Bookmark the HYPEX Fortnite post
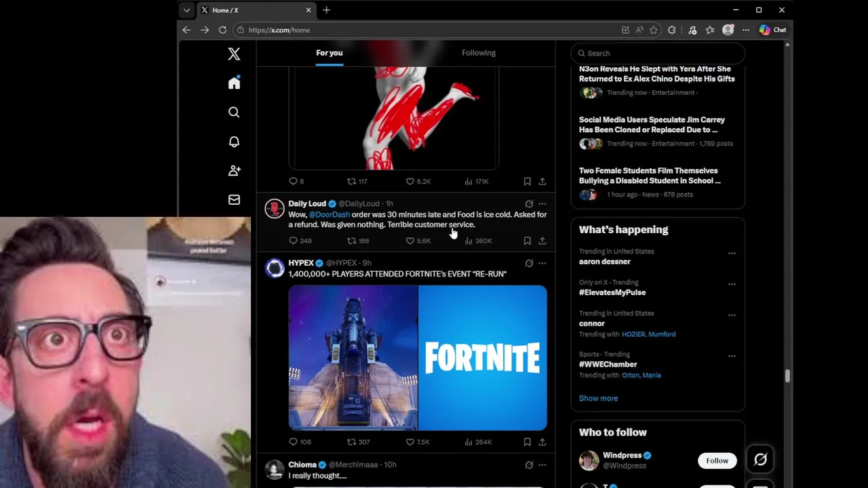 (527, 442)
